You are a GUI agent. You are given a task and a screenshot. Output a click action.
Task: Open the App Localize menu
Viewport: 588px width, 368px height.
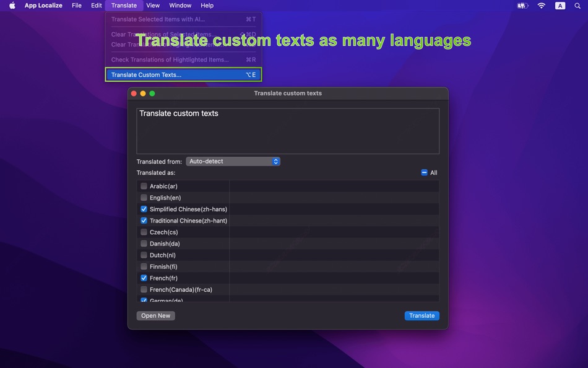click(x=43, y=5)
